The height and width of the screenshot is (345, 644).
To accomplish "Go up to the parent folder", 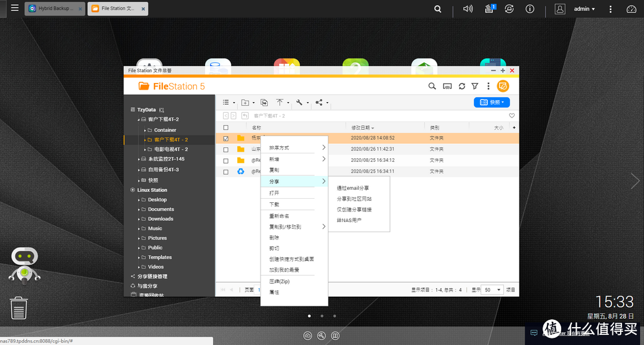I will click(245, 116).
